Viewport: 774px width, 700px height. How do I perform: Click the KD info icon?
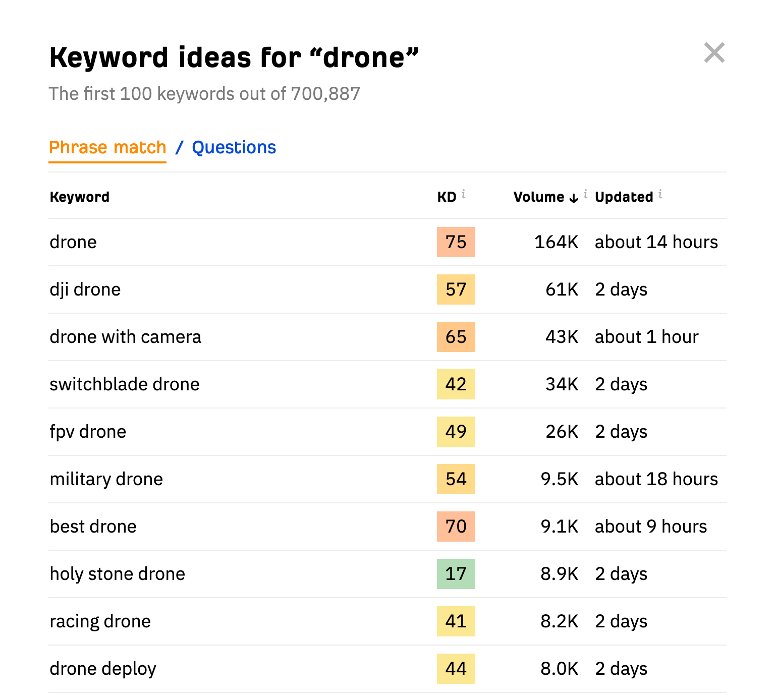click(x=465, y=193)
